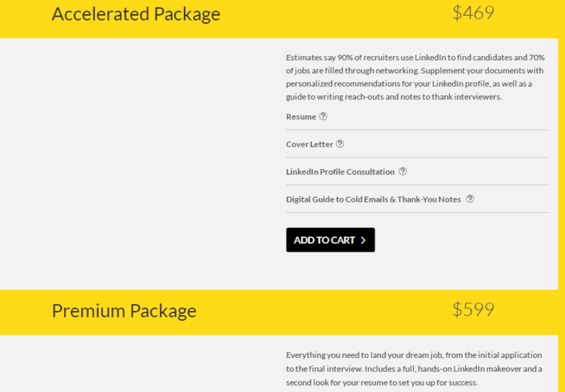Click the yellow Premium Package banner between title and price
565x392 pixels.
(324, 312)
